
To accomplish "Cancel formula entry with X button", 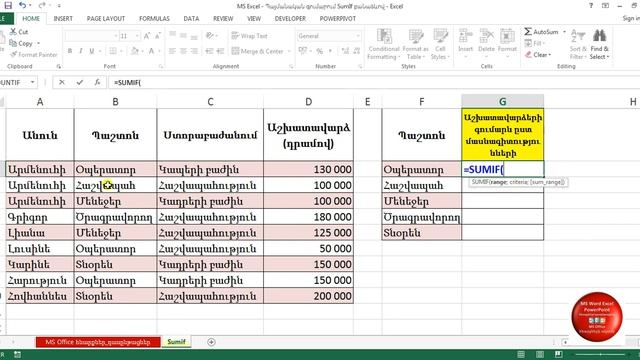I will (x=62, y=82).
